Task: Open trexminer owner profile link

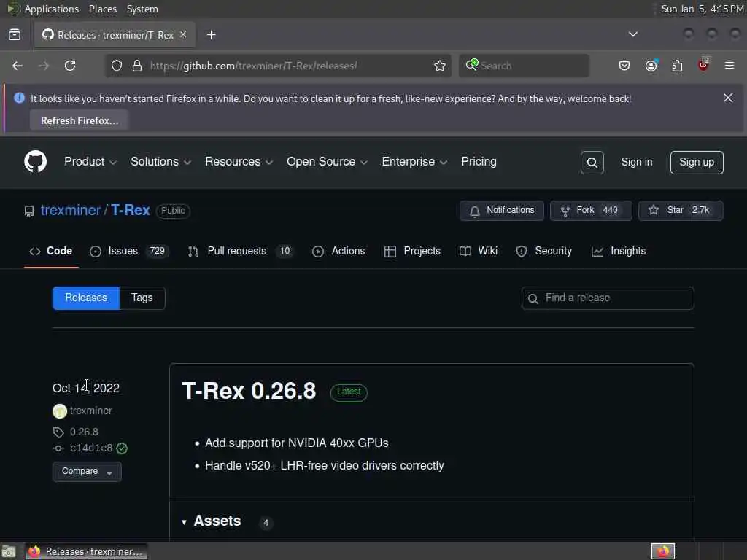Action: [x=71, y=210]
